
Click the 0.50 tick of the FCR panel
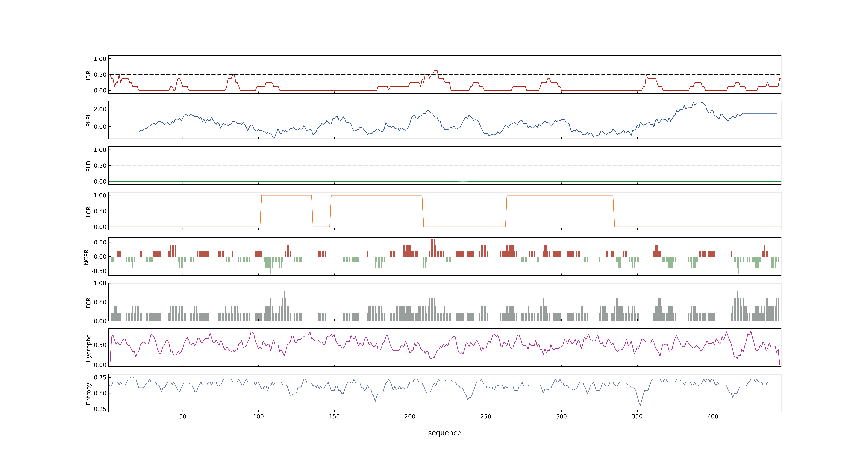[x=100, y=302]
